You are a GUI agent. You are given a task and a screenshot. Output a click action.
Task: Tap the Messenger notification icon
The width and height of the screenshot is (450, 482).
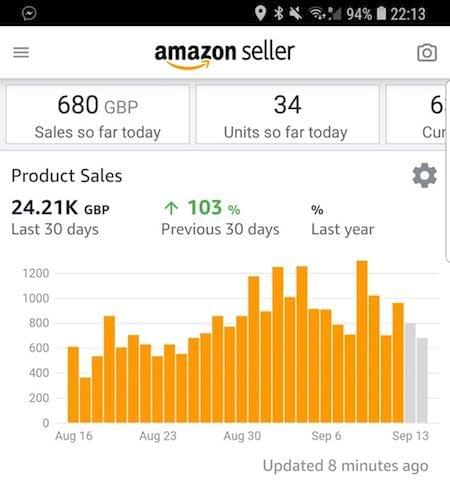[29, 13]
